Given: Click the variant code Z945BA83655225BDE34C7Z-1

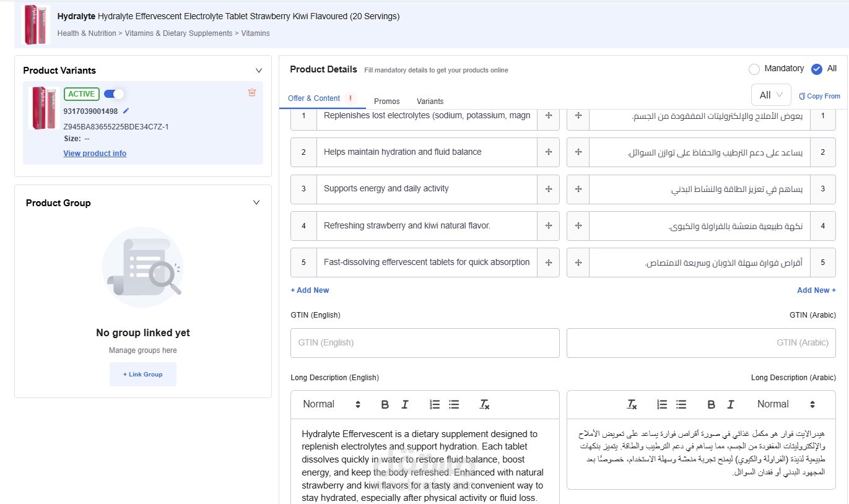Looking at the screenshot, I should click(x=116, y=127).
